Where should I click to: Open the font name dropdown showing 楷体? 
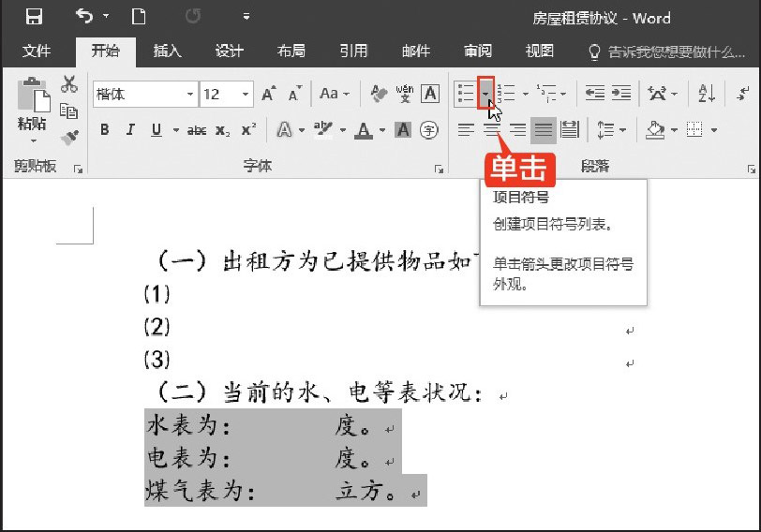coord(191,94)
